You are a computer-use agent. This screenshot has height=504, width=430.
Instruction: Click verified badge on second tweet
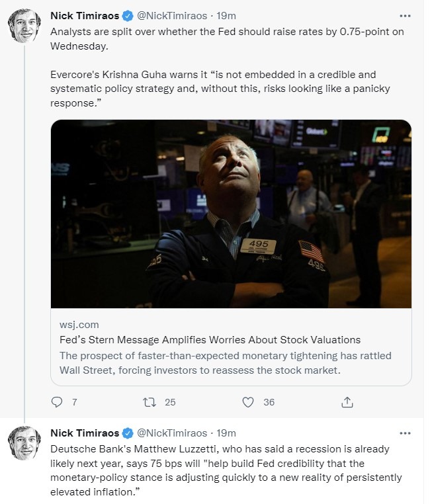click(128, 433)
